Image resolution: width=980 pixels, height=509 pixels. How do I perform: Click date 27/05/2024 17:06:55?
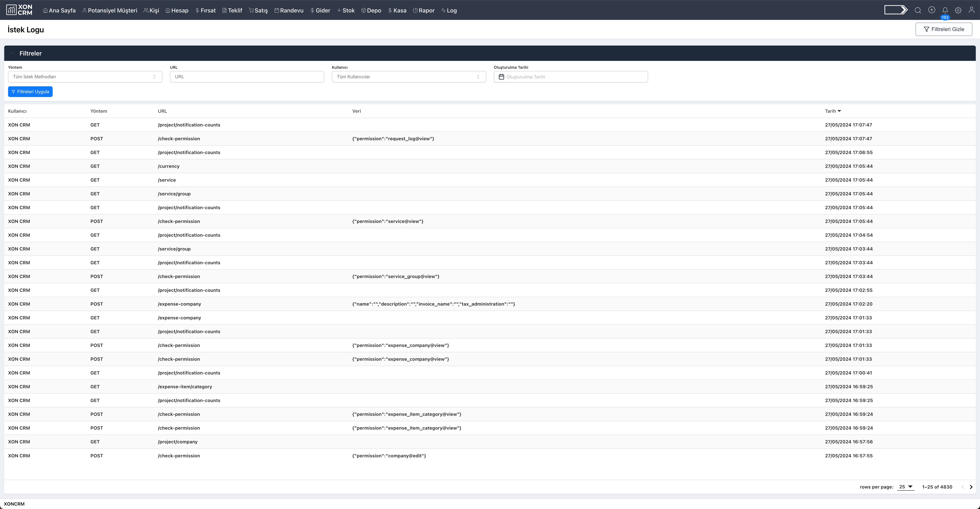[848, 153]
